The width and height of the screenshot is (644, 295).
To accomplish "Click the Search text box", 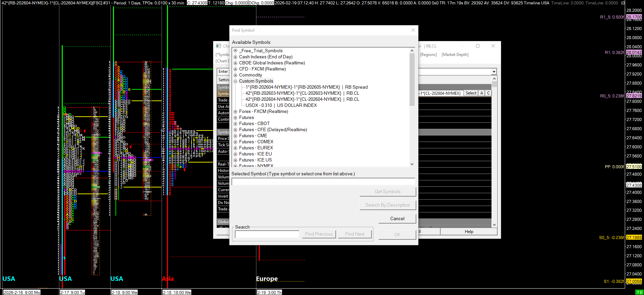I will coord(267,234).
